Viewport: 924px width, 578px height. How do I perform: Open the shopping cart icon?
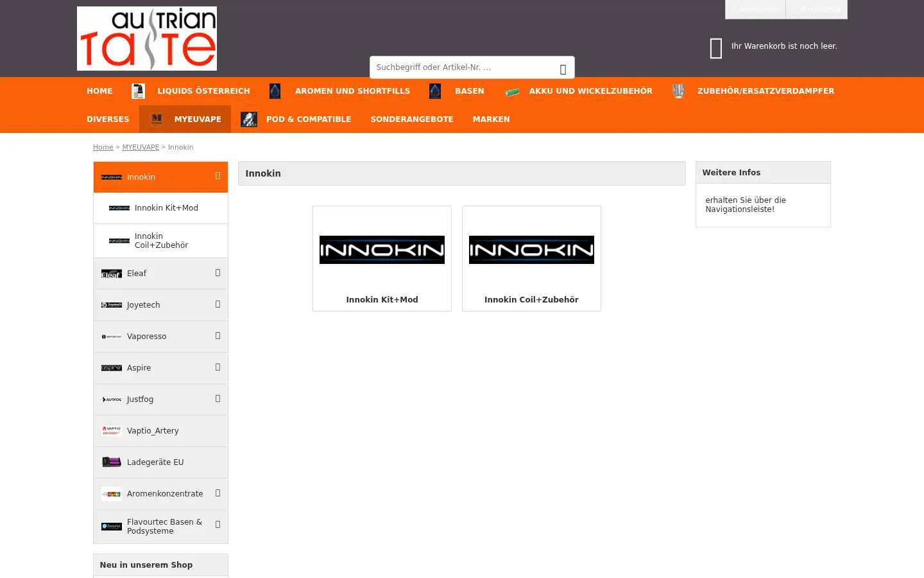[716, 48]
